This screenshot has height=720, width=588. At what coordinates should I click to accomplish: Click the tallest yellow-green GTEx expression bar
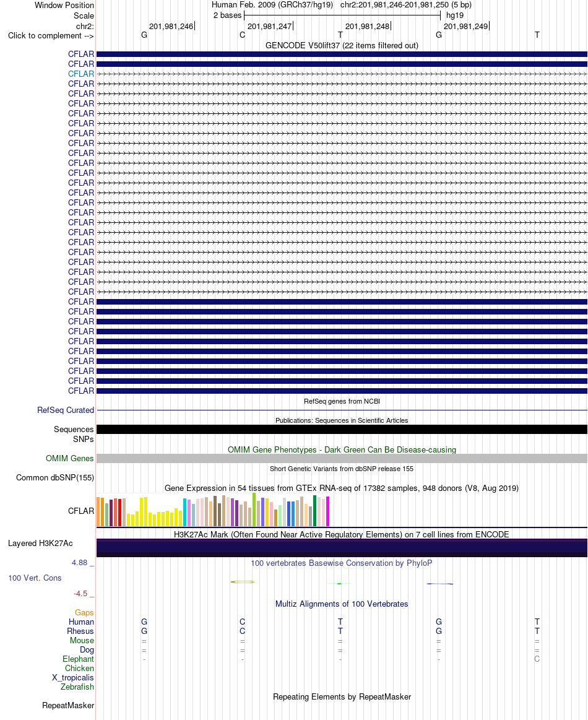point(254,510)
